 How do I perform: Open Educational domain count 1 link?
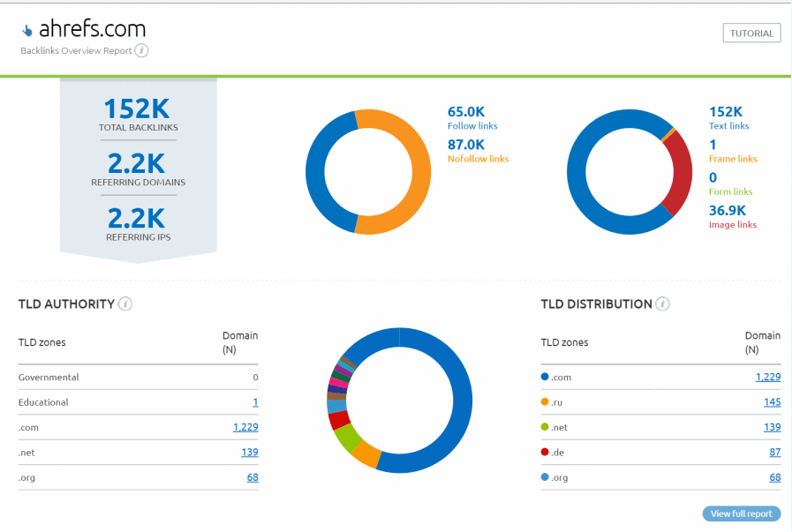pyautogui.click(x=255, y=402)
